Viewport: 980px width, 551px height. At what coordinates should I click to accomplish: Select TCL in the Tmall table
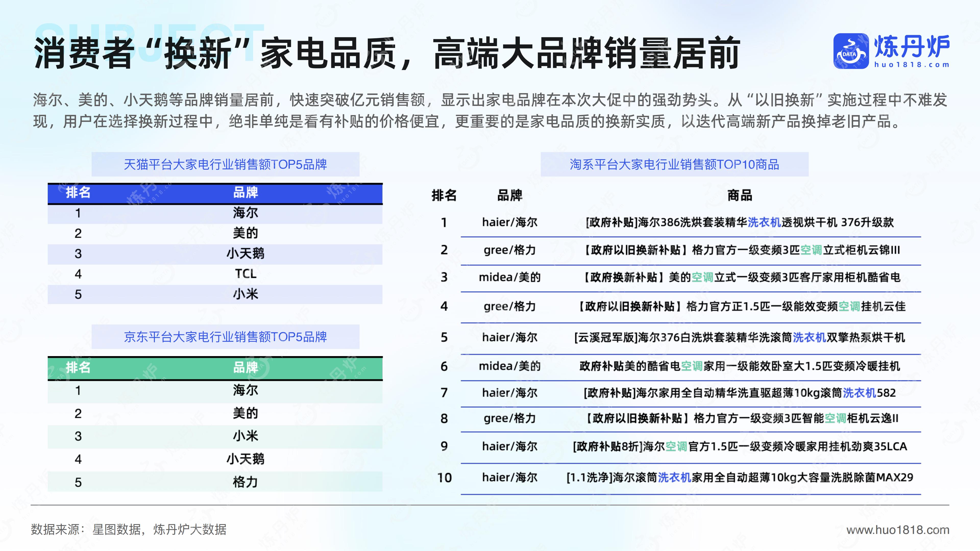tap(245, 274)
